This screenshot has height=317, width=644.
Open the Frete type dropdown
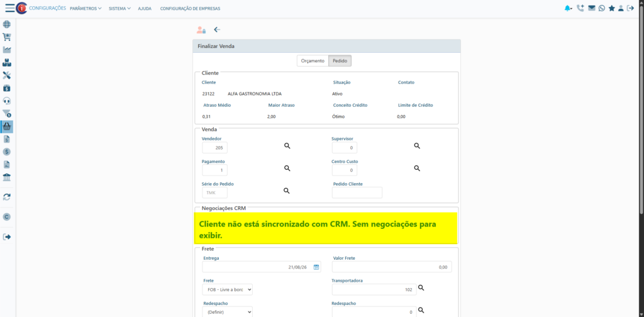pyautogui.click(x=228, y=289)
